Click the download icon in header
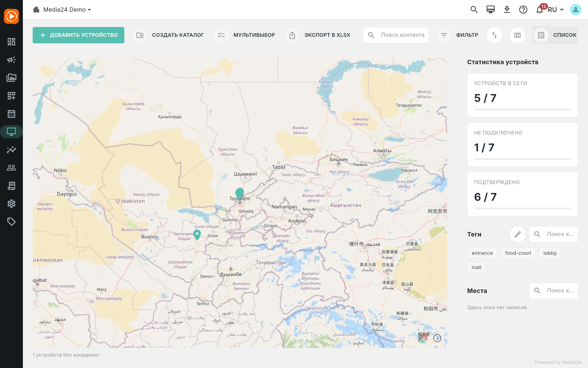588x368 pixels. 507,10
